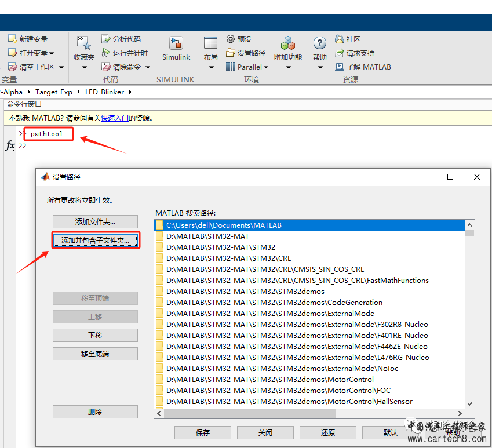Image resolution: width=492 pixels, height=448 pixels.
Task: Open the 布局 layout icon
Action: coord(210,43)
